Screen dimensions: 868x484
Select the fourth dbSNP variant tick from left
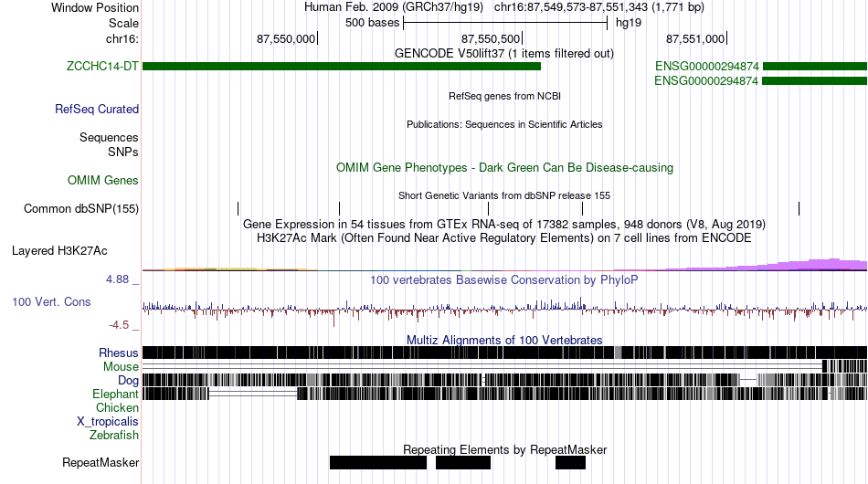pos(582,208)
